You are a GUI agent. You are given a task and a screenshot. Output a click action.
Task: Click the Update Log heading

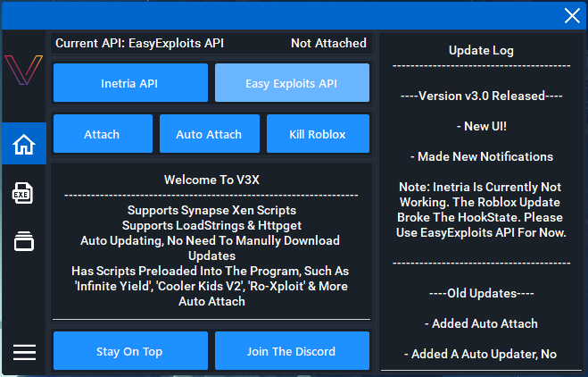click(481, 51)
